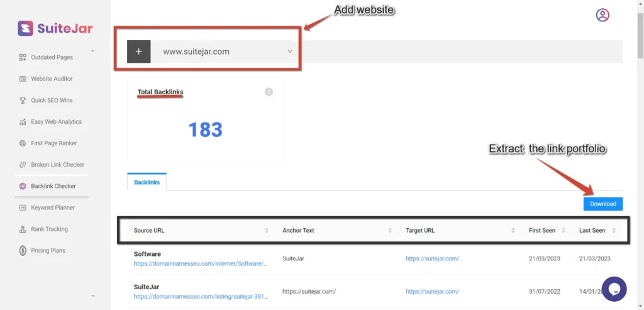Click the Software source title
This screenshot has width=644, height=310.
tap(147, 254)
